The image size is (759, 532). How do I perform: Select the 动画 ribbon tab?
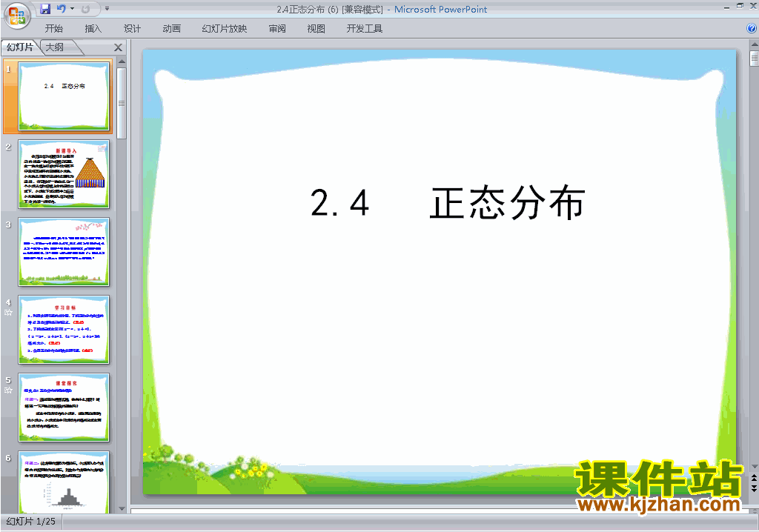(171, 29)
